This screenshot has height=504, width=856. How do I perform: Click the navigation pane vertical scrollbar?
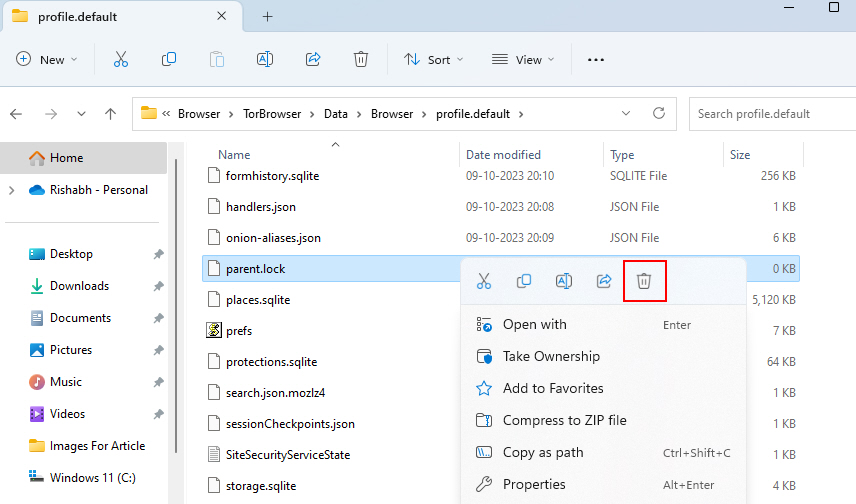[x=176, y=306]
